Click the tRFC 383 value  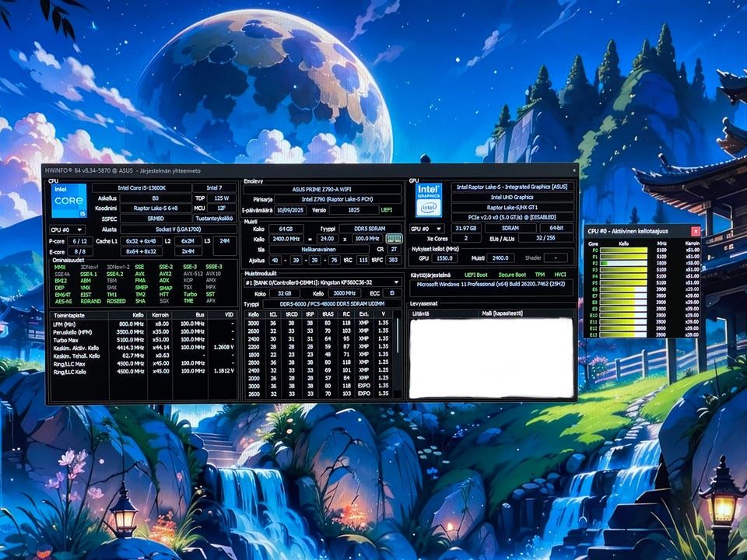pyautogui.click(x=393, y=260)
